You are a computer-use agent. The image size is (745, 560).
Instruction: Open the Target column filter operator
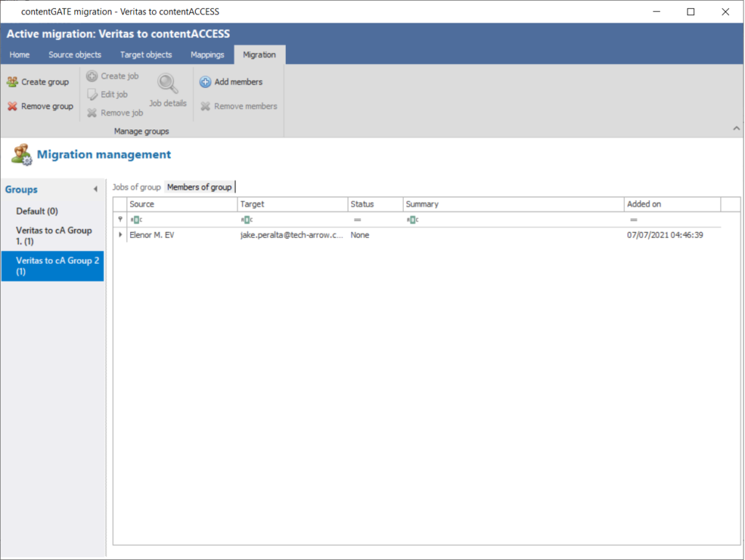(x=247, y=220)
